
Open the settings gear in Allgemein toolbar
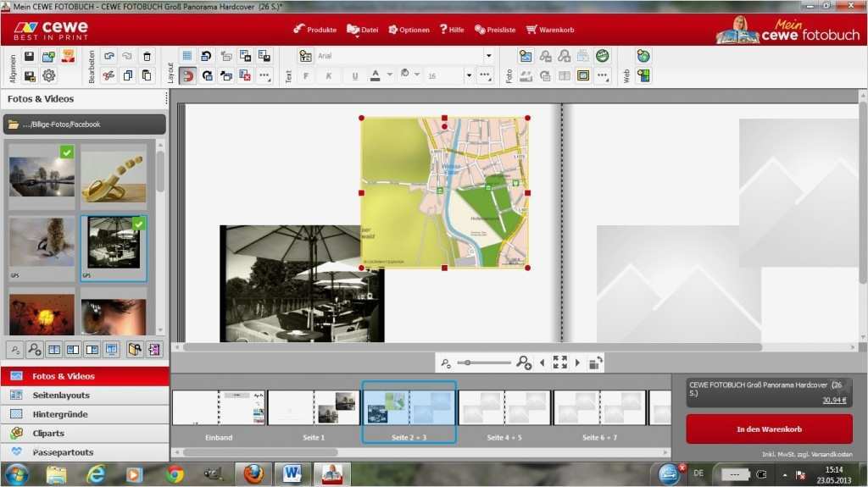[x=48, y=75]
